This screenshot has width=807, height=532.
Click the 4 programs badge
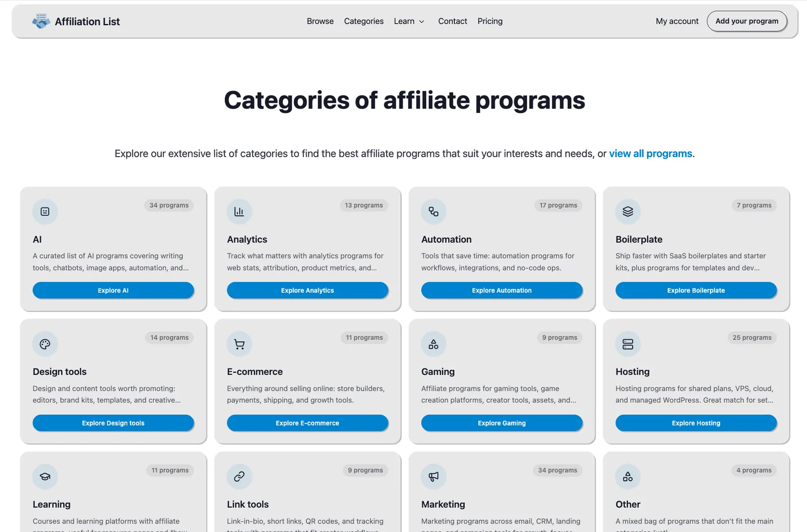tap(754, 470)
